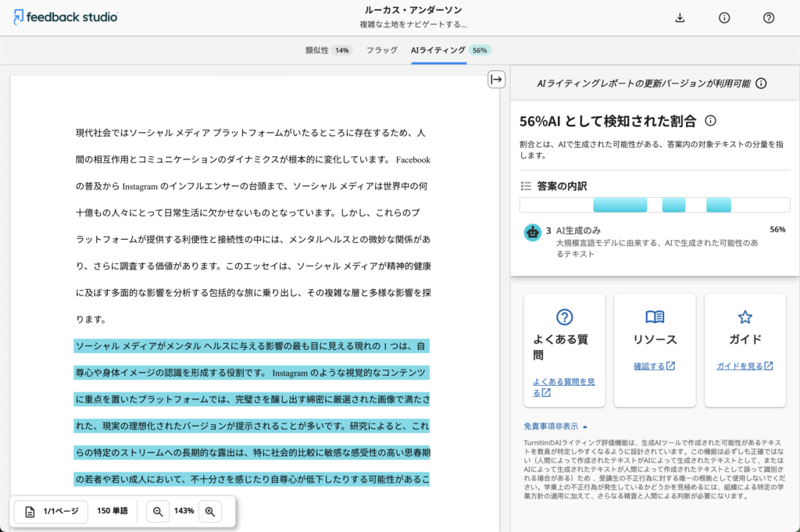Click the star icon on ガイド card
Screen dimensions: 800x532
(x=745, y=316)
